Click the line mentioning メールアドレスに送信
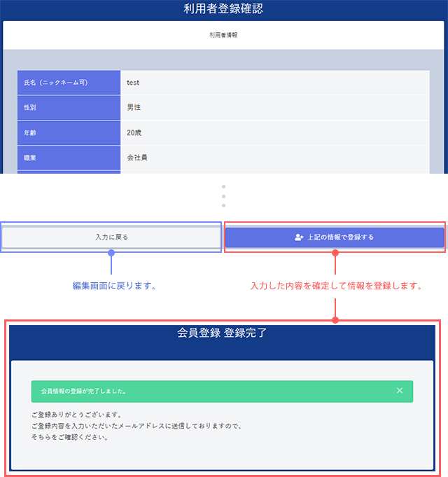 point(136,426)
